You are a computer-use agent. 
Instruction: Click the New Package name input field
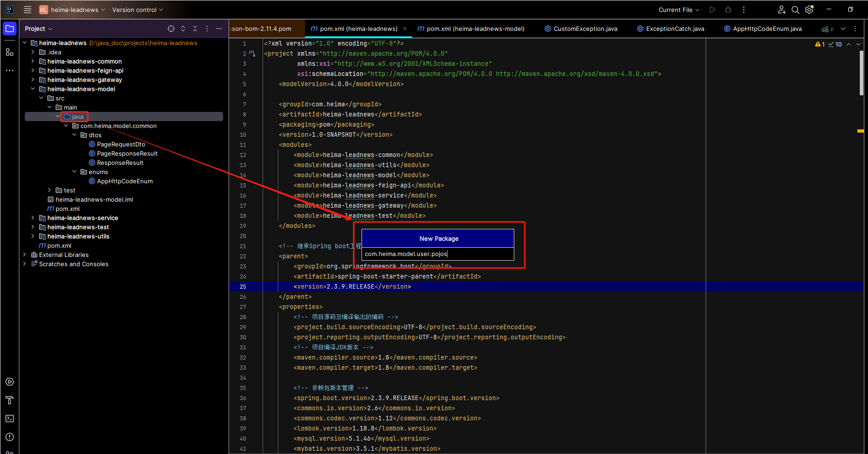pyautogui.click(x=438, y=254)
